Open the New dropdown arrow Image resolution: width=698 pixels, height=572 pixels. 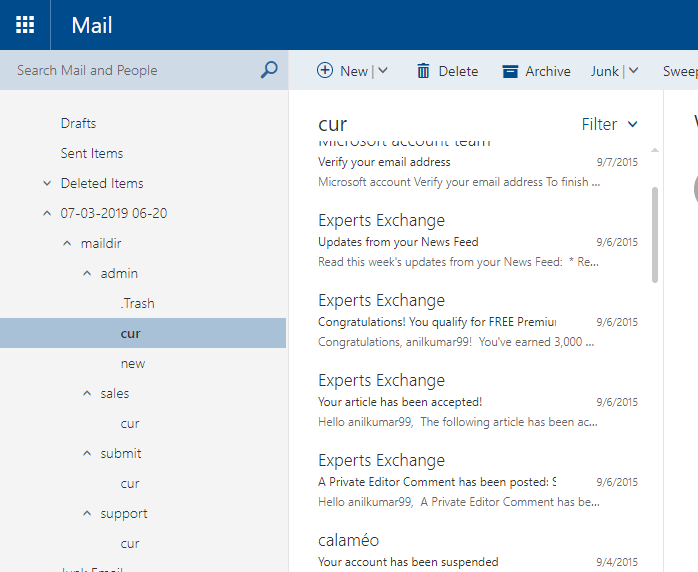383,71
